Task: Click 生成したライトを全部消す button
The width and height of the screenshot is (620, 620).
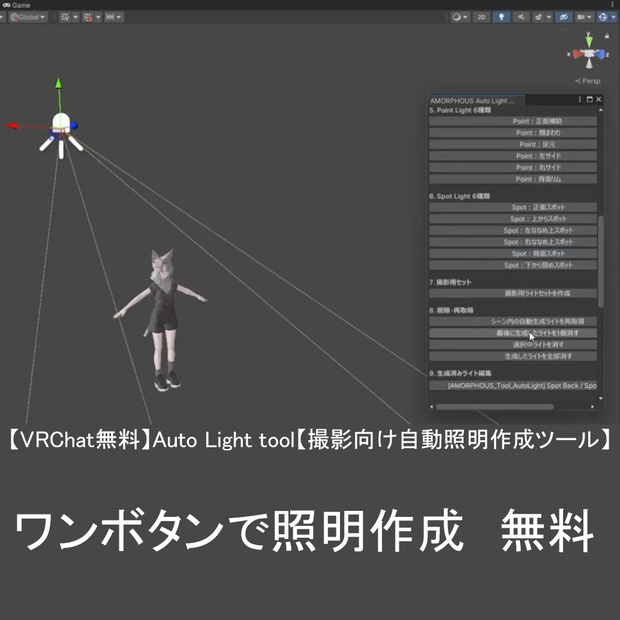Action: coord(513,356)
